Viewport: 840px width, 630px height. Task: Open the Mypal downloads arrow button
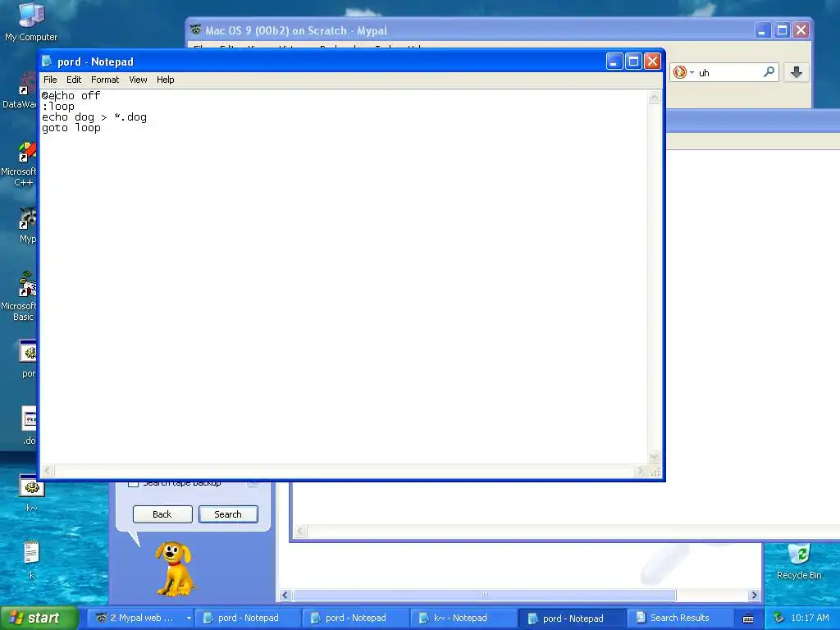[x=796, y=72]
